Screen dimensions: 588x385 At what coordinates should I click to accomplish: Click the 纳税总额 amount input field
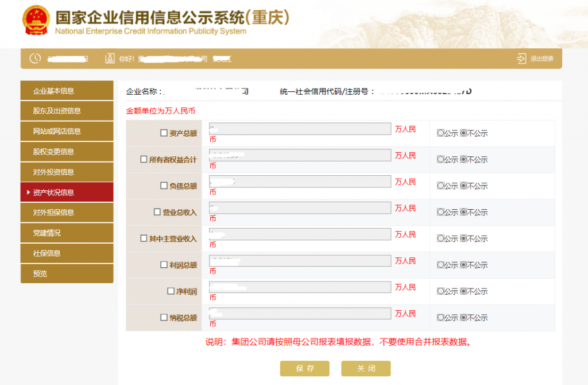coord(299,314)
